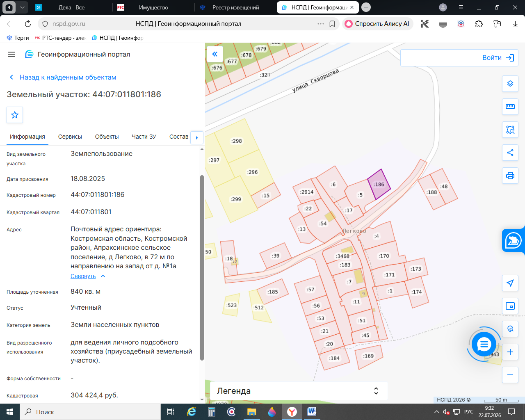Open the hamburger menu of the geoportal

click(11, 54)
